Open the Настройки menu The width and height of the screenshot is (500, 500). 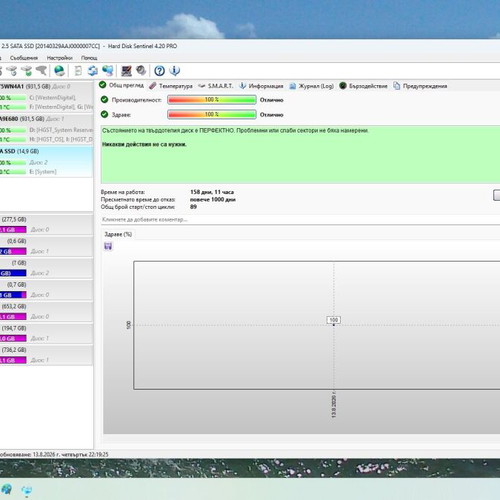[x=60, y=58]
